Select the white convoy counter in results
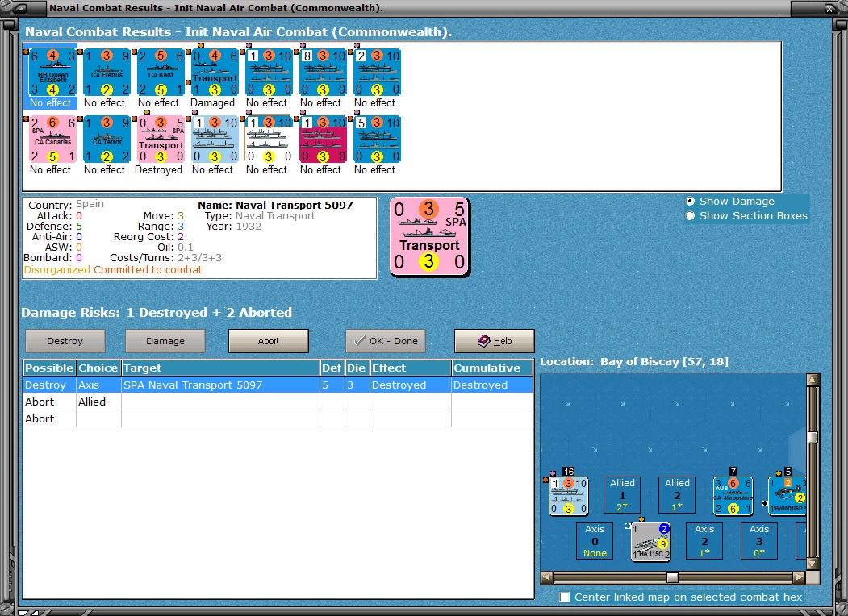 pos(269,139)
